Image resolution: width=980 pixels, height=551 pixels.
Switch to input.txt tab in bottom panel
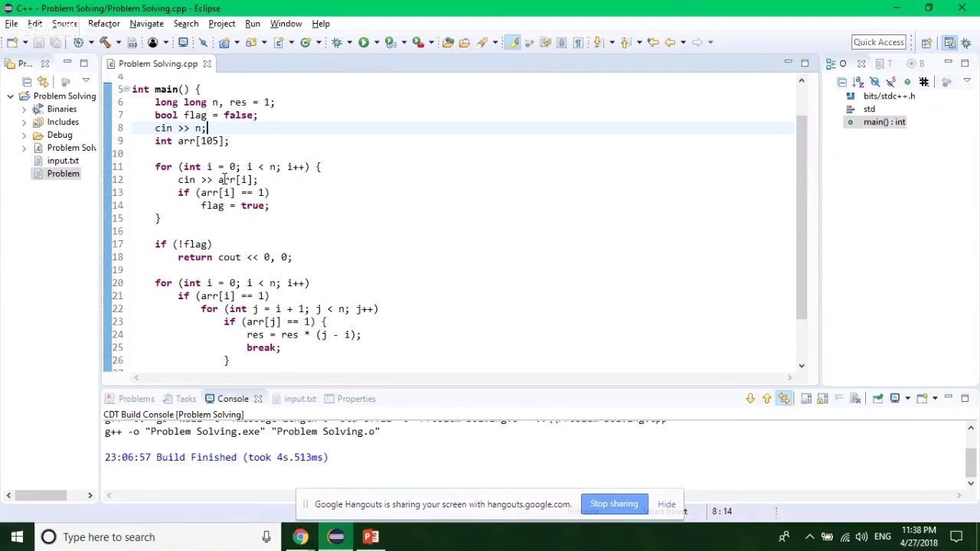click(294, 399)
